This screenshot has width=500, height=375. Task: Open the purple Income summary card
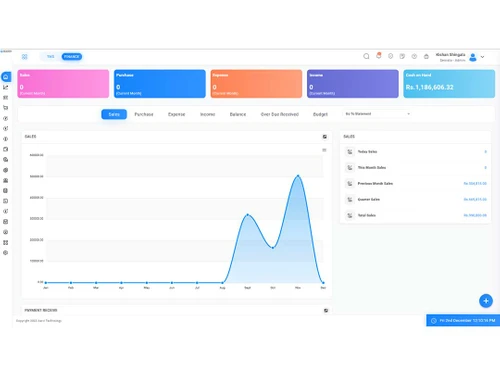coord(353,84)
